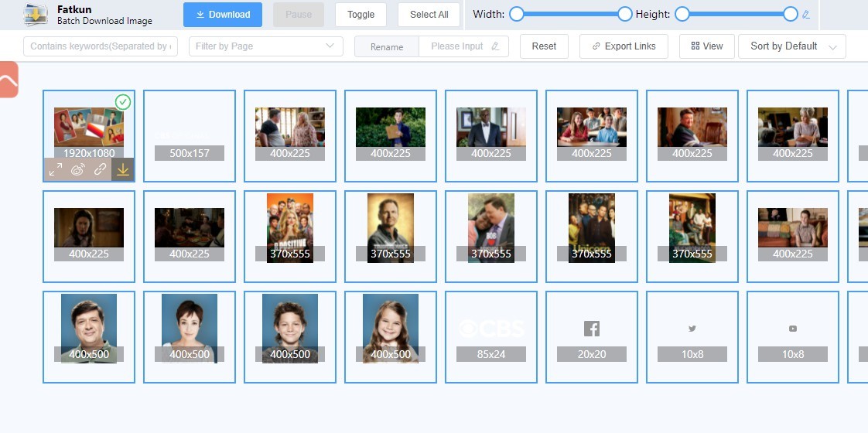Collapse panel with the orange chevron tab
The width and height of the screenshot is (868, 433).
tap(9, 80)
